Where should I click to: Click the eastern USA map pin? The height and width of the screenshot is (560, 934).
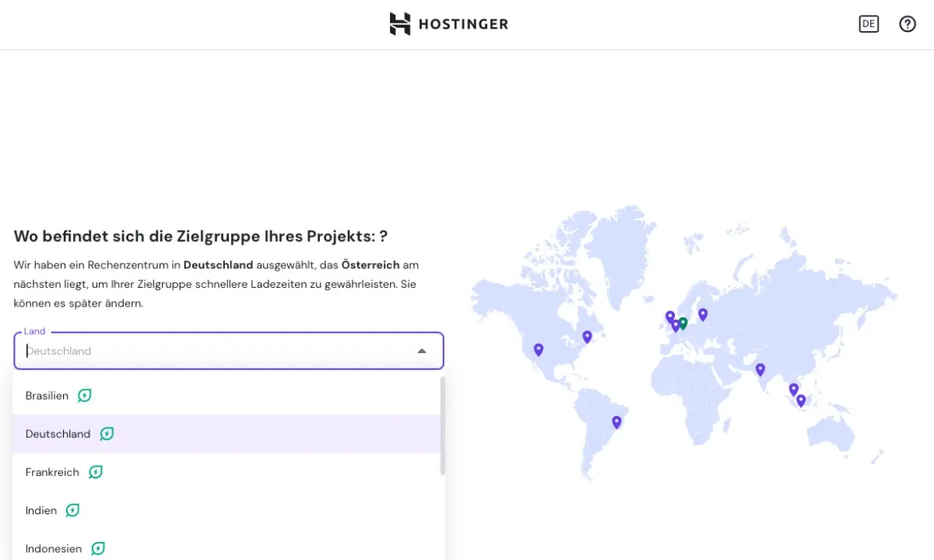[x=587, y=336]
